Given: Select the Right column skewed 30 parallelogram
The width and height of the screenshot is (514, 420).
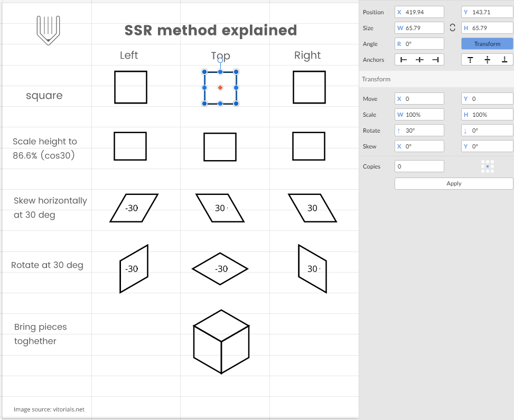Looking at the screenshot, I should tap(312, 208).
